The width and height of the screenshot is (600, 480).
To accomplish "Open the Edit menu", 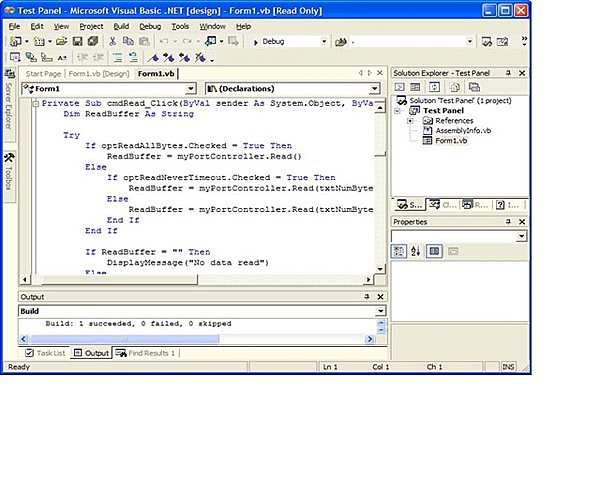I will coord(37,26).
